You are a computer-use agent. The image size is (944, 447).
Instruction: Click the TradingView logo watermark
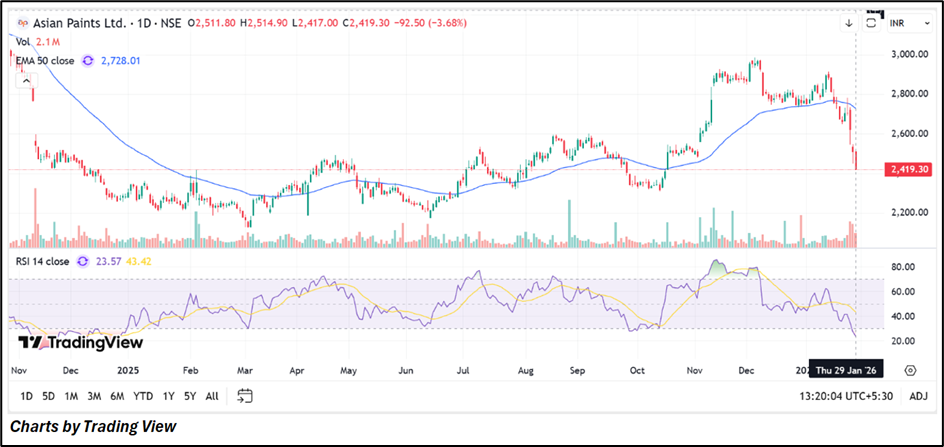pos(81,343)
